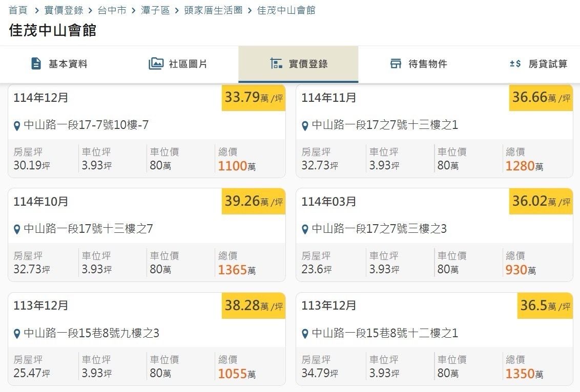Click the ±$ icon beside 房貸試算
580x392 pixels.
tap(515, 64)
